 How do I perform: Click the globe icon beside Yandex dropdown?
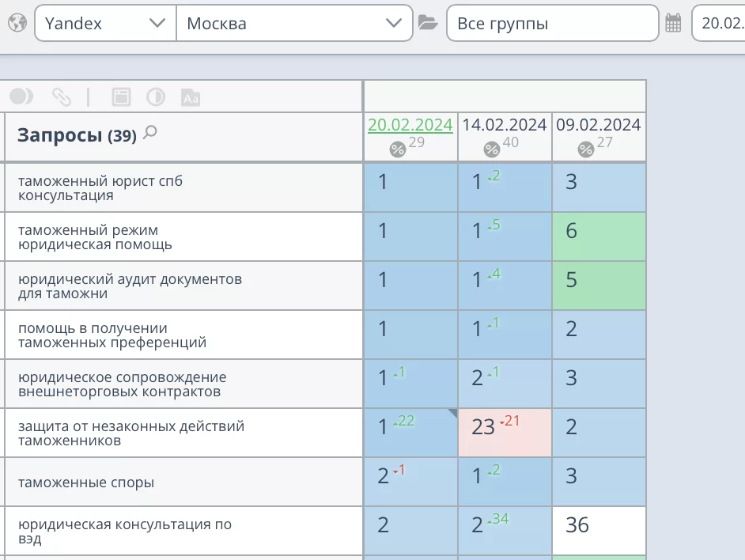pos(17,23)
